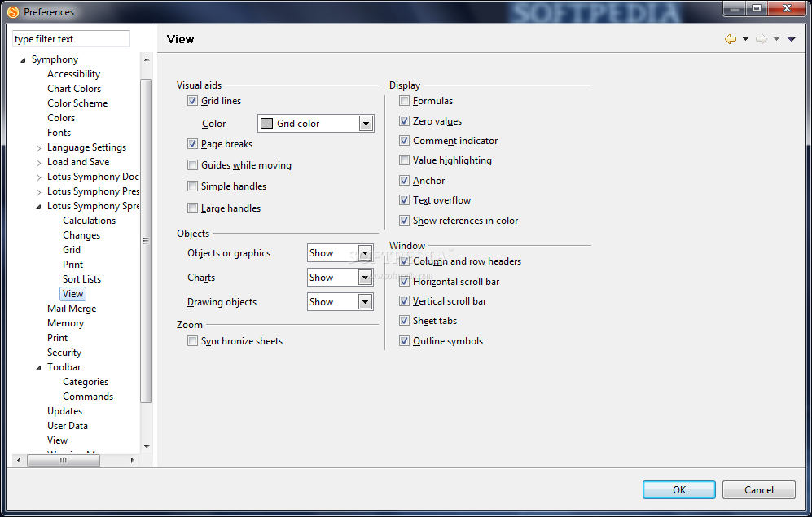Toggle Zero values checkbox

pos(405,121)
